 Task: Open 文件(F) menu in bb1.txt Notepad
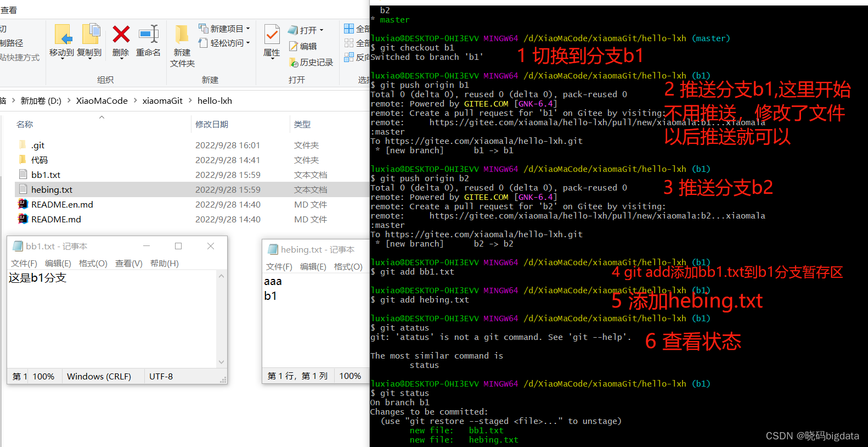click(24, 264)
